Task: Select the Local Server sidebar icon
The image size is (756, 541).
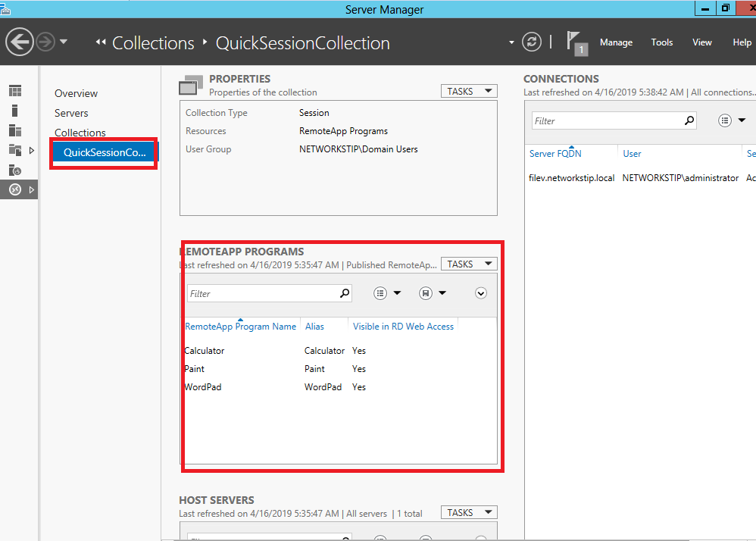Action: click(15, 111)
